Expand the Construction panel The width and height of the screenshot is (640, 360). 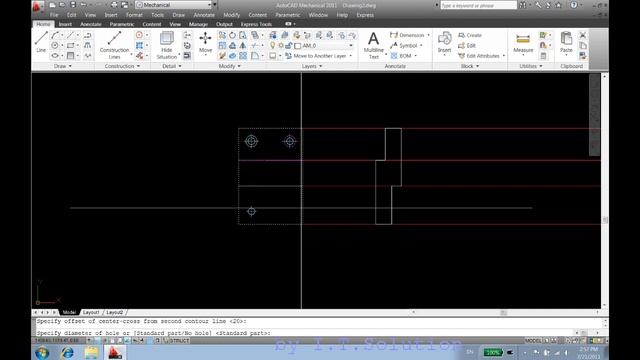click(122, 66)
